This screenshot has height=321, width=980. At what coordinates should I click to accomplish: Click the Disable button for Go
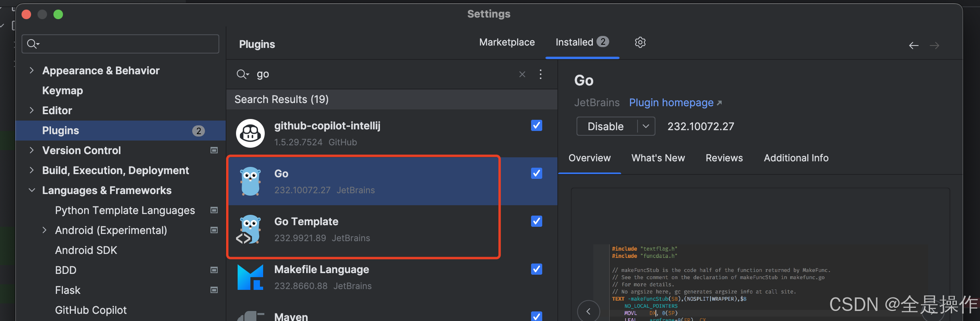pyautogui.click(x=606, y=126)
